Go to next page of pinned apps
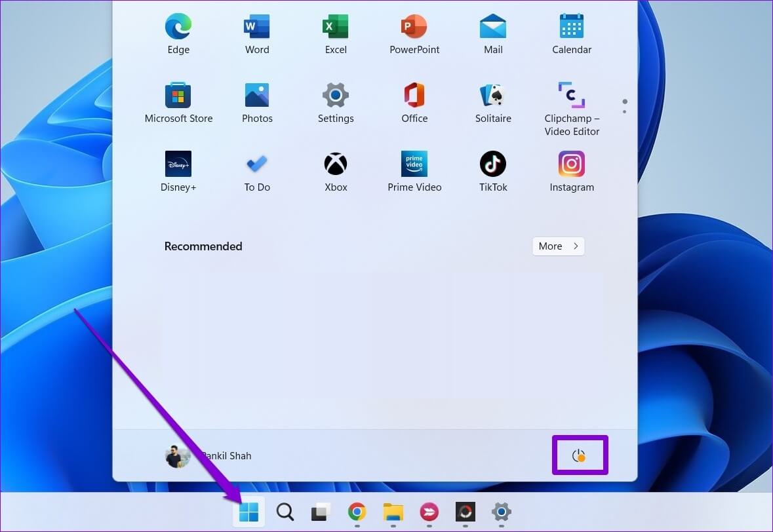 click(625, 112)
